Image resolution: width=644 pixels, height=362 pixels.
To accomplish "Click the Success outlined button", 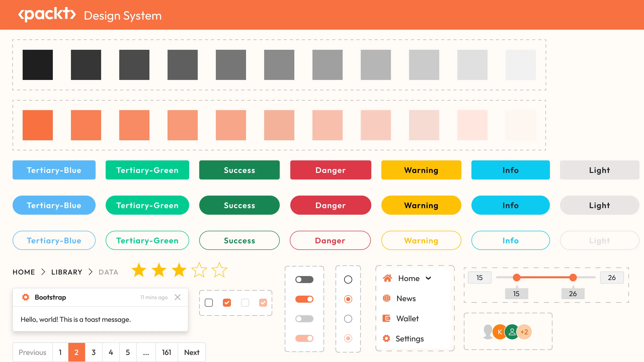I will click(239, 240).
